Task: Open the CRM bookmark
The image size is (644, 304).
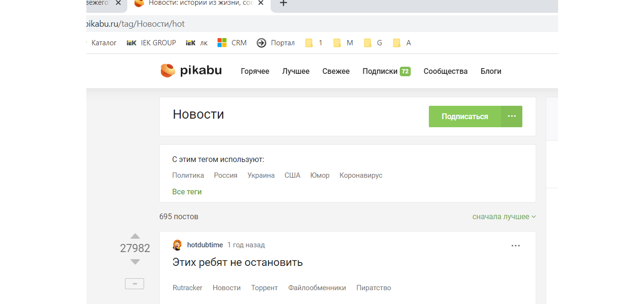Action: coord(232,43)
